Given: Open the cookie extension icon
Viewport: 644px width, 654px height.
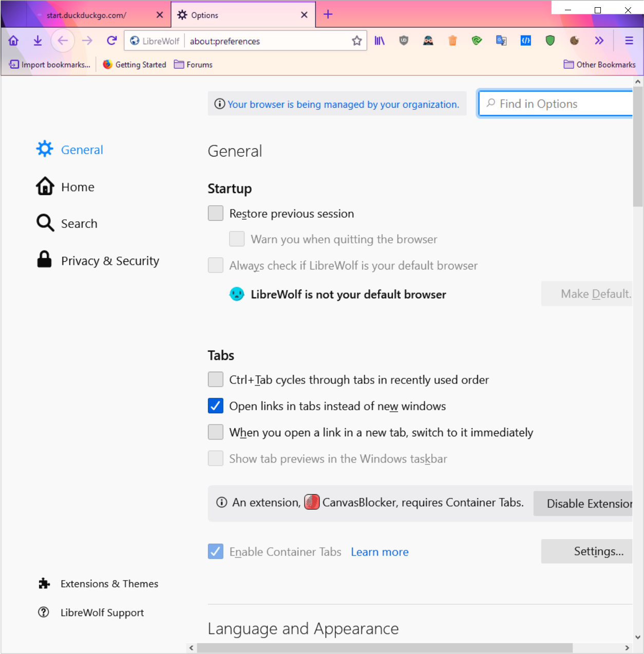Looking at the screenshot, I should tap(575, 41).
